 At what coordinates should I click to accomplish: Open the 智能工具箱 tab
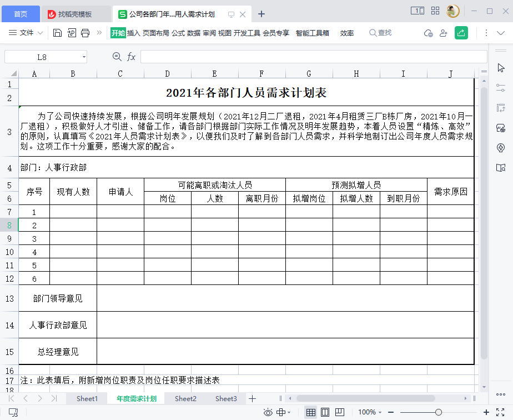point(313,33)
